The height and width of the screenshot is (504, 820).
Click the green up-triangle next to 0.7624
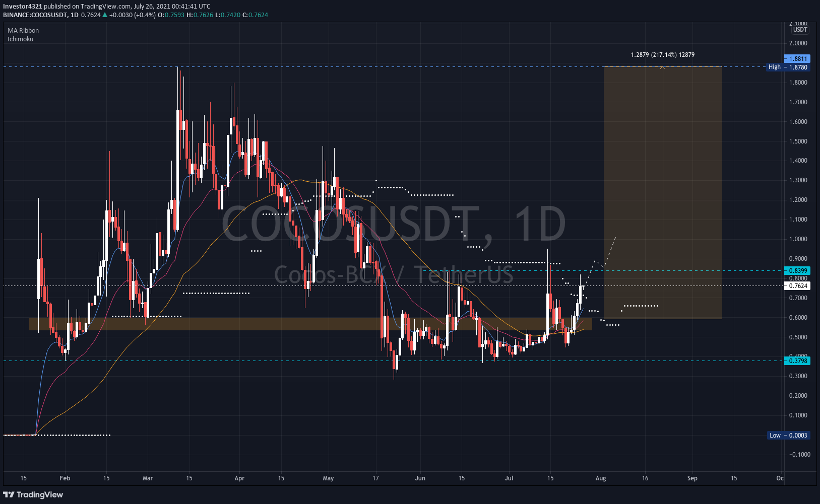click(105, 15)
